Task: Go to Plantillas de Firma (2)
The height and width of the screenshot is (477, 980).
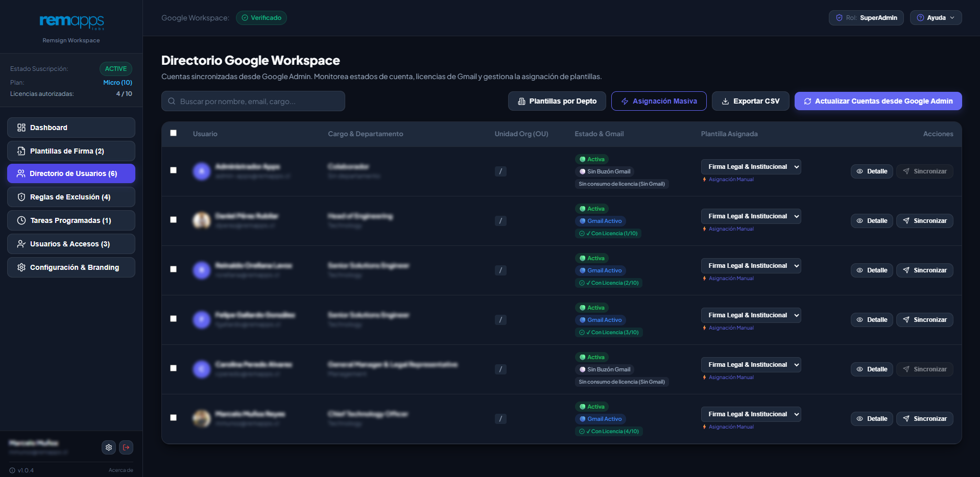Action: [71, 151]
